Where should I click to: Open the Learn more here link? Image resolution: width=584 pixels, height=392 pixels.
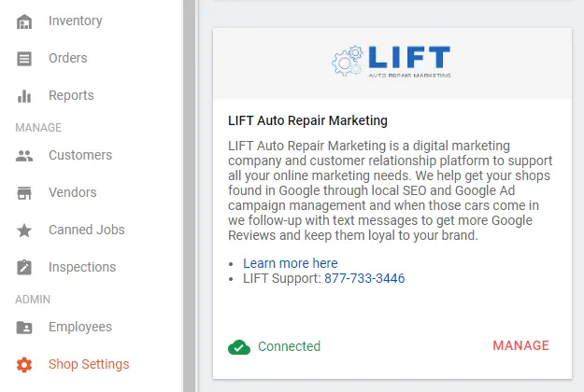tap(291, 263)
